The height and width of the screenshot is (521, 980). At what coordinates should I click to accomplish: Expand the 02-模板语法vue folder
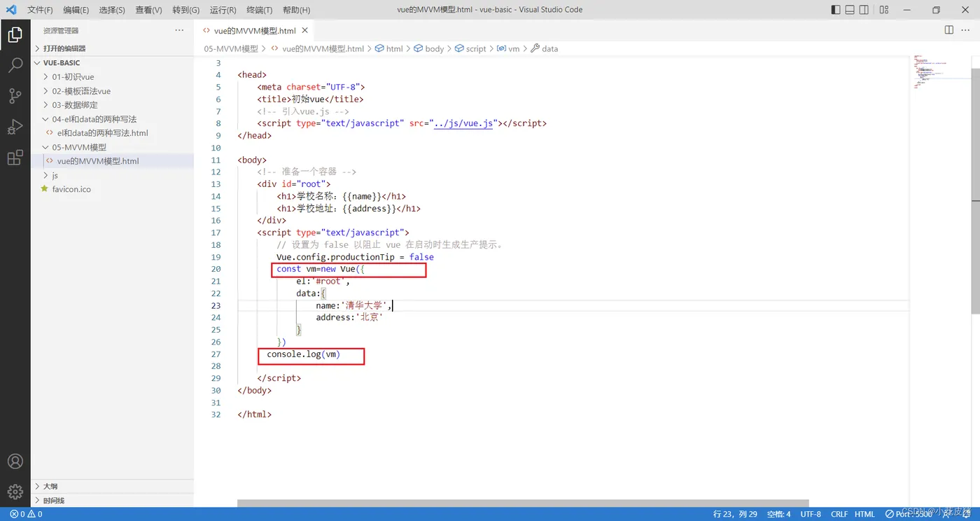click(x=112, y=91)
